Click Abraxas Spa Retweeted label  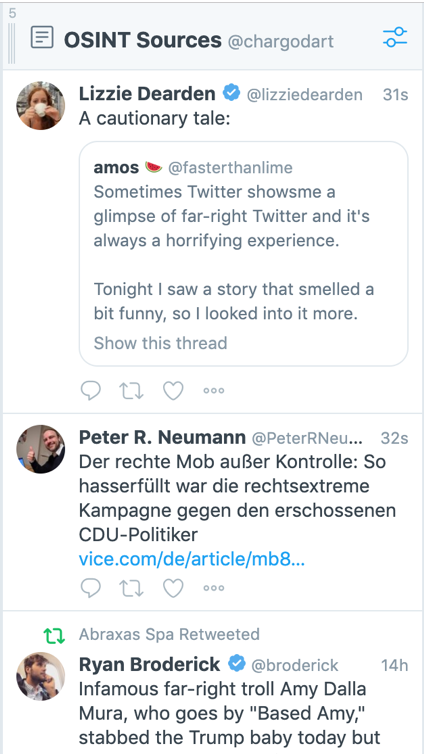click(169, 634)
